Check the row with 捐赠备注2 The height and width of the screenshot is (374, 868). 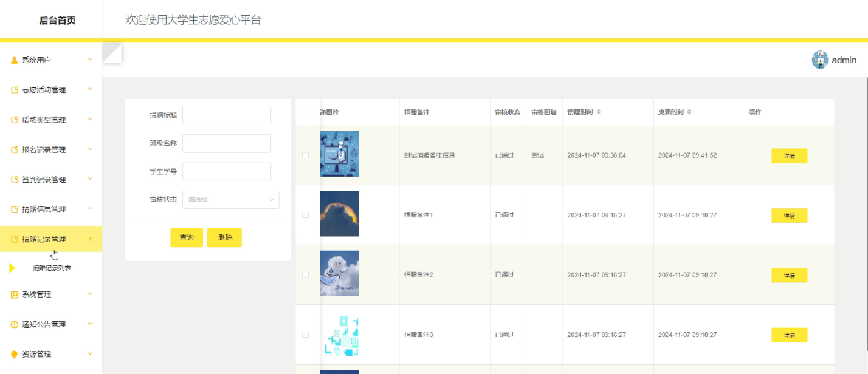pyautogui.click(x=305, y=274)
